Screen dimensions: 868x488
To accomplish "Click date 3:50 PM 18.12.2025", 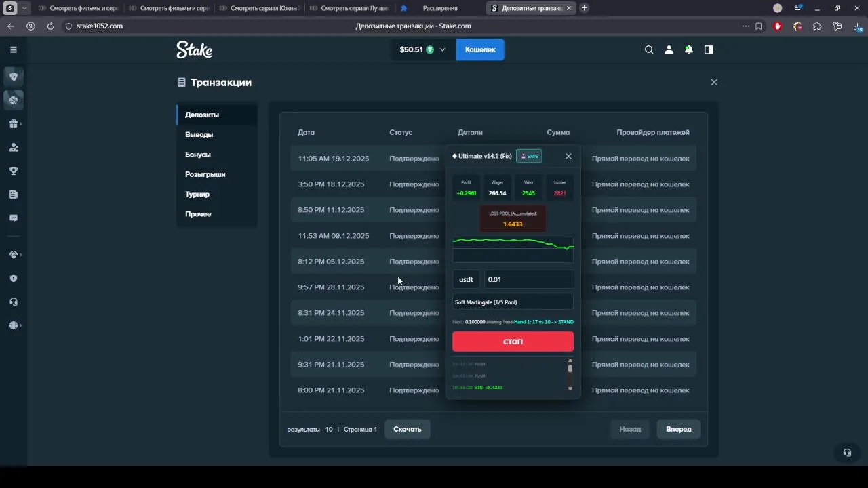I will (x=331, y=184).
